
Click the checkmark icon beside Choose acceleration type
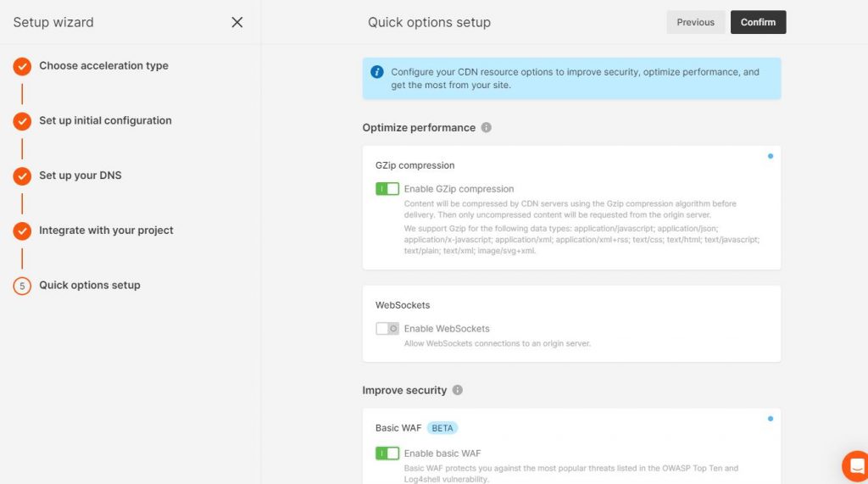[x=22, y=66]
